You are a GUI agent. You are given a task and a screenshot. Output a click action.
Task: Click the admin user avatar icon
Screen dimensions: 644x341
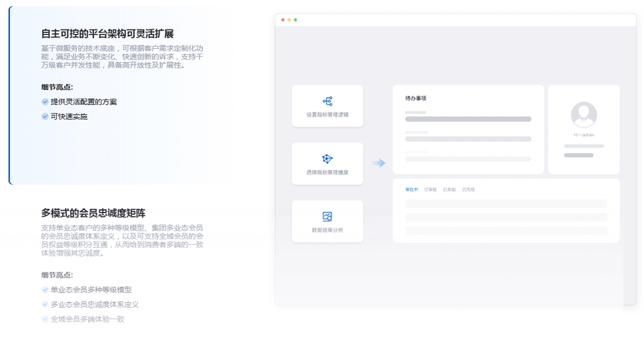click(x=583, y=115)
